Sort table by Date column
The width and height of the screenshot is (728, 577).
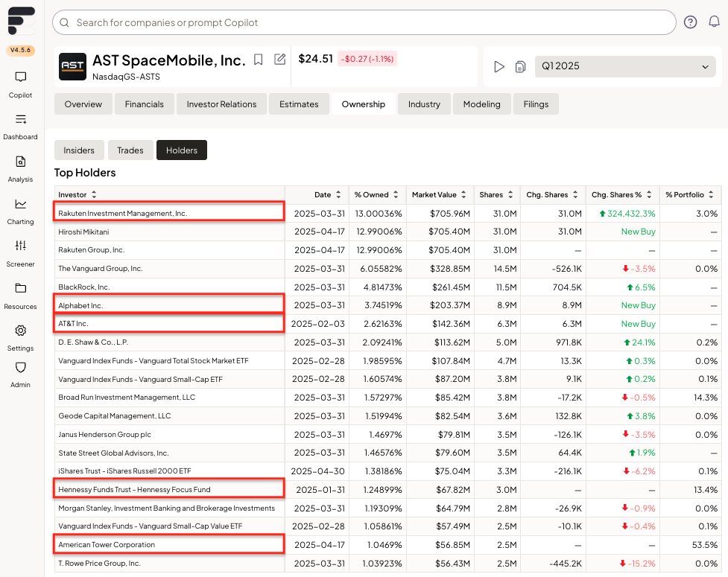[338, 195]
